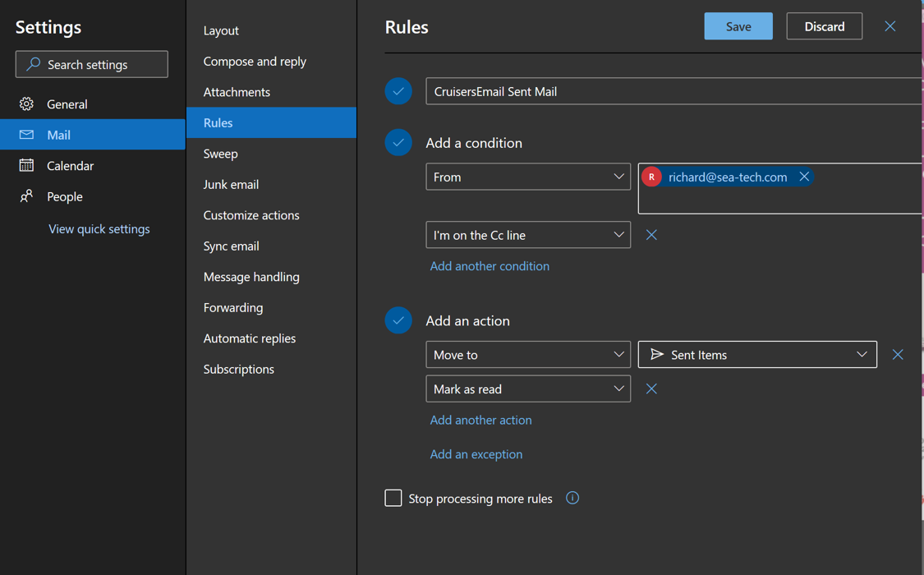
Task: Click the rule name text field
Action: [x=673, y=92]
